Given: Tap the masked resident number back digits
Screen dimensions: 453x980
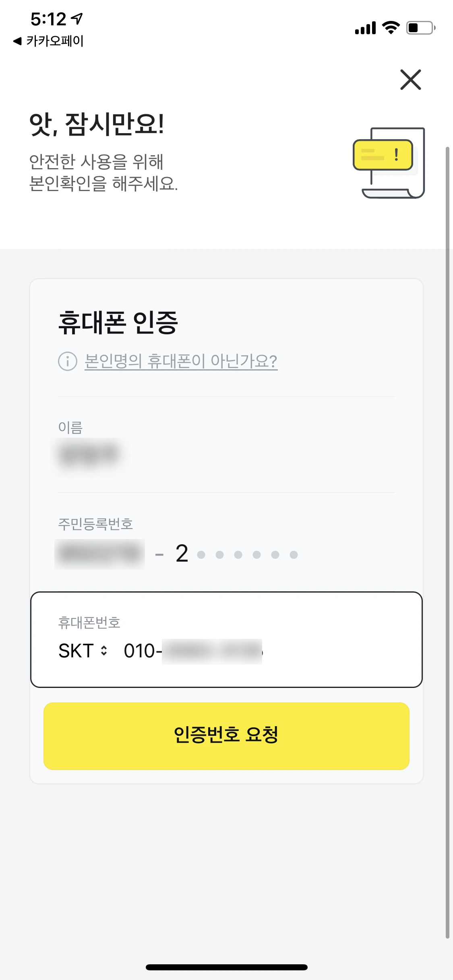Looking at the screenshot, I should click(x=237, y=554).
